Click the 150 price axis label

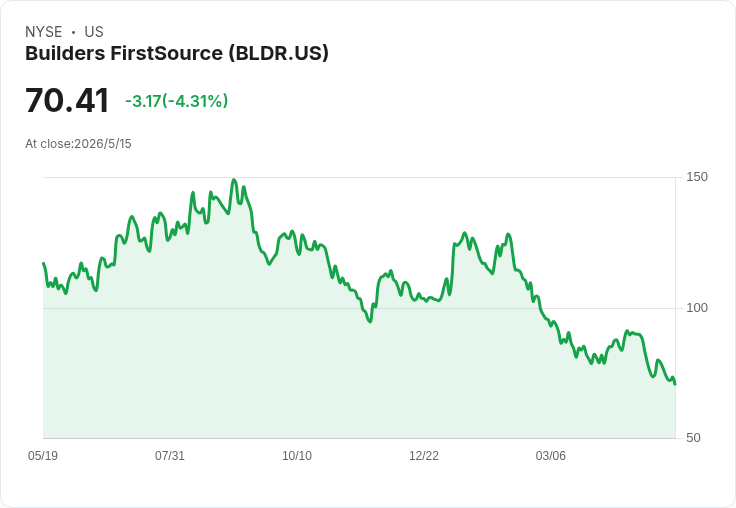point(697,177)
